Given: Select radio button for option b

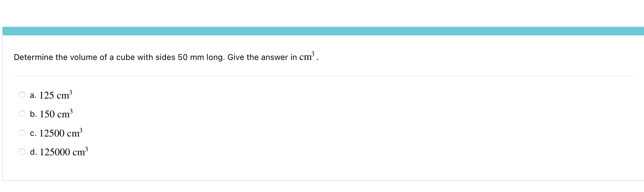Looking at the screenshot, I should (x=22, y=113).
